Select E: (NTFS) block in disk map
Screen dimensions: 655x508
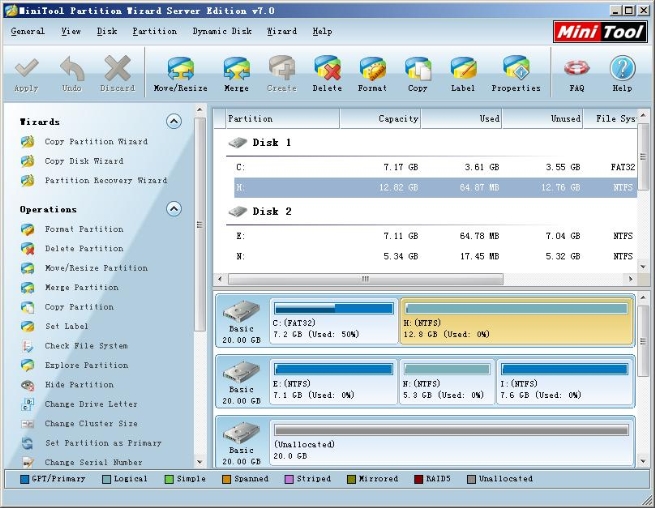[334, 381]
